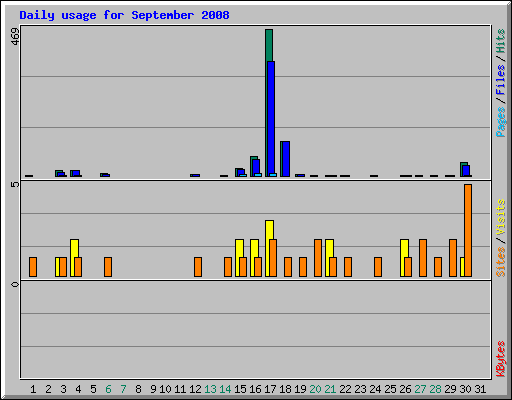This screenshot has height=400, width=512.
Task: Click day label '31' on the x-axis
Action: 480,389
